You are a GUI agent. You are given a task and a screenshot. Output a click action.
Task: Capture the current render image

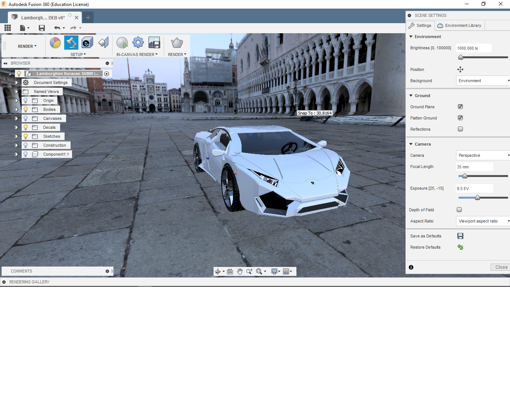(154, 43)
